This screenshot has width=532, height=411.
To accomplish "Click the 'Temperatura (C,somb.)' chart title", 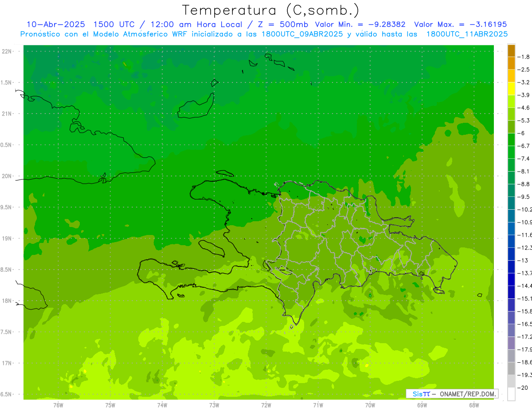I will (271, 10).
